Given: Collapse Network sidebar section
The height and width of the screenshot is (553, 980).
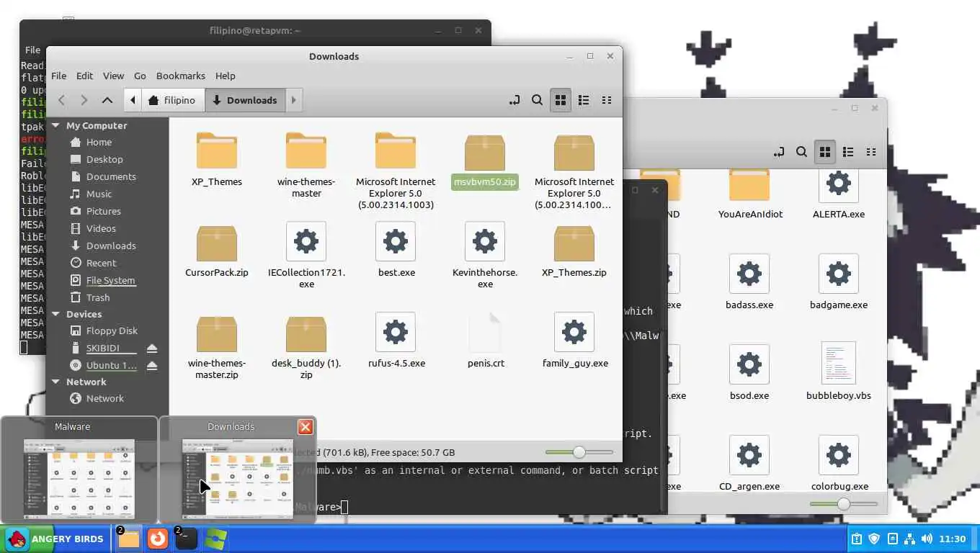Looking at the screenshot, I should coord(55,382).
